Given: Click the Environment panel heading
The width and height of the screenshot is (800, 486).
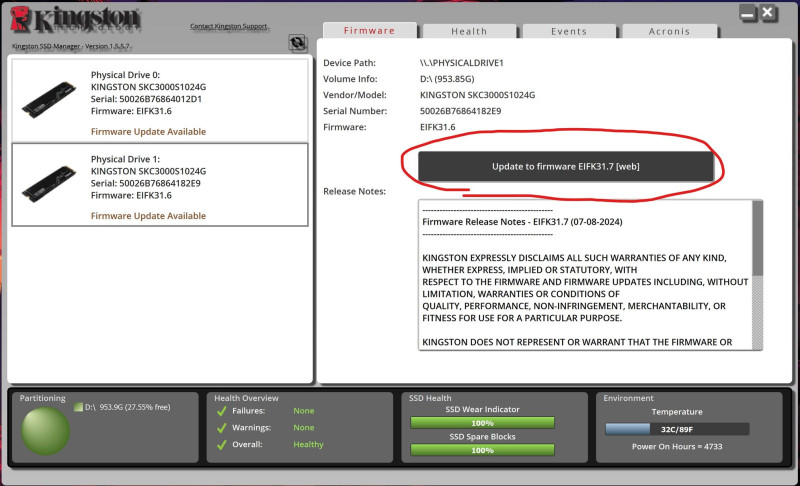Looking at the screenshot, I should click(x=628, y=398).
